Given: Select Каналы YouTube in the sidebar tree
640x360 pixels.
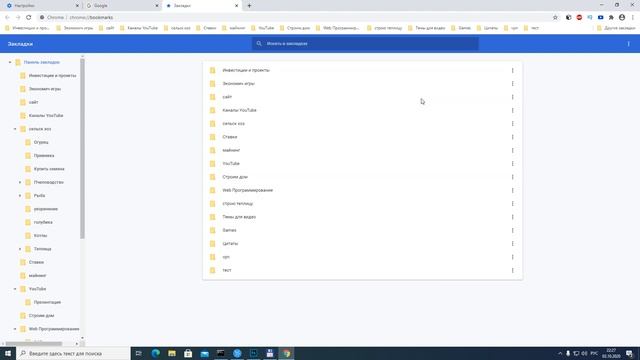Looking at the screenshot, I should tap(46, 116).
